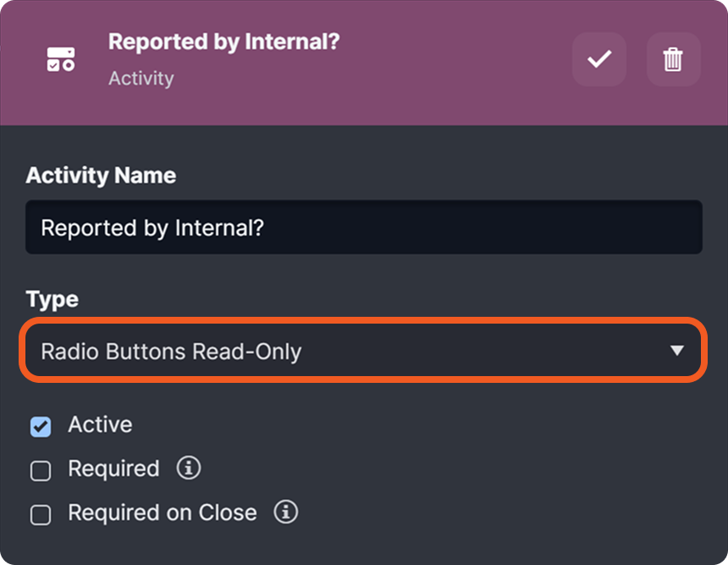This screenshot has width=728, height=565.
Task: Select the Radio Buttons Read-Only combo box
Action: point(339,350)
